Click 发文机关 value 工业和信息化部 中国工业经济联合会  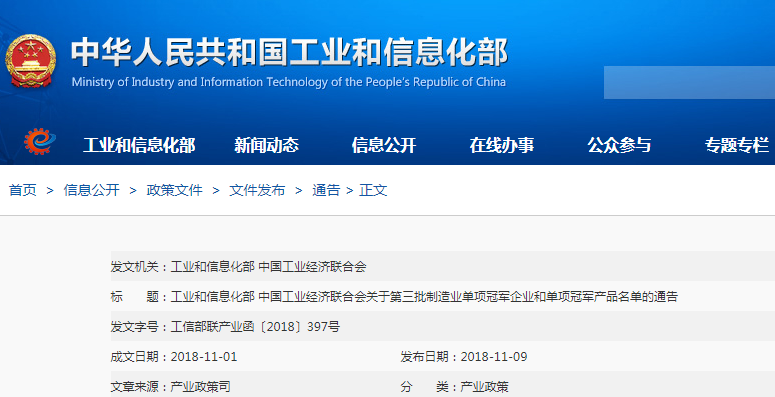(268, 267)
